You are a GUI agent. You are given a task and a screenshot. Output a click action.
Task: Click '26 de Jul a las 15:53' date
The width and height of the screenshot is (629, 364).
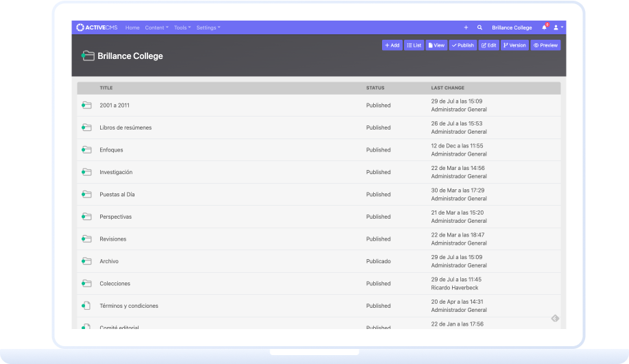click(x=457, y=123)
